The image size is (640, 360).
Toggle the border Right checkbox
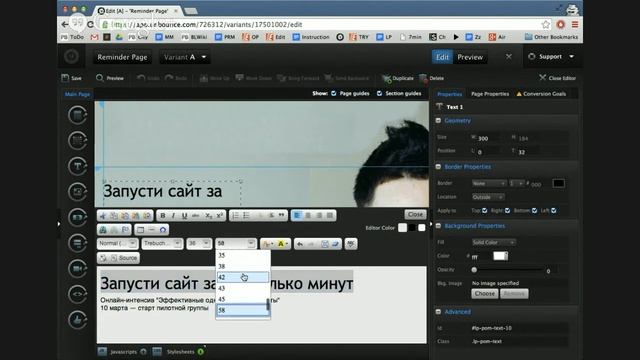(x=507, y=211)
